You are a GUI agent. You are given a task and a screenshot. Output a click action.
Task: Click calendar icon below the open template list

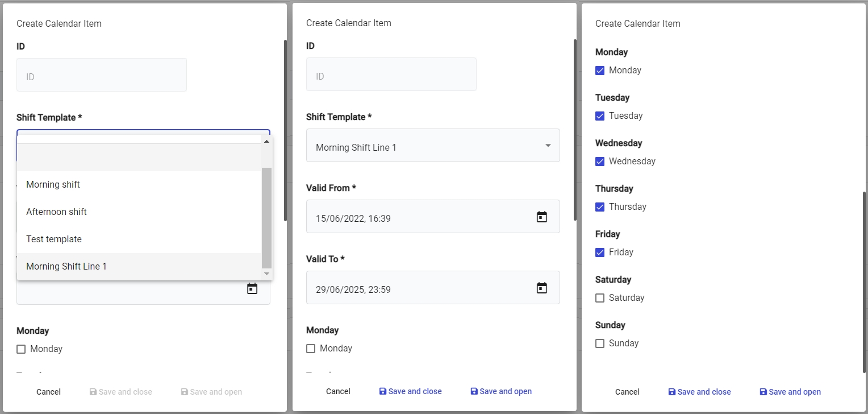[x=252, y=289]
